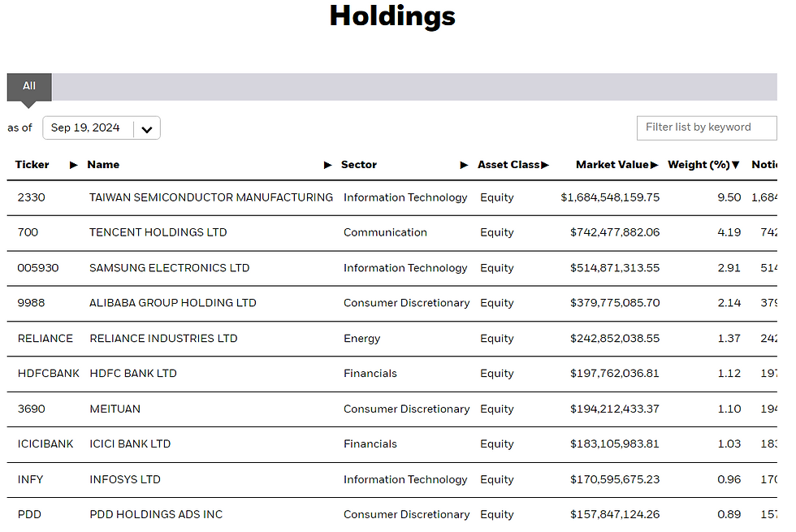Sort by the Asset Class column arrow
Screen dimensions: 796x532
(545, 165)
